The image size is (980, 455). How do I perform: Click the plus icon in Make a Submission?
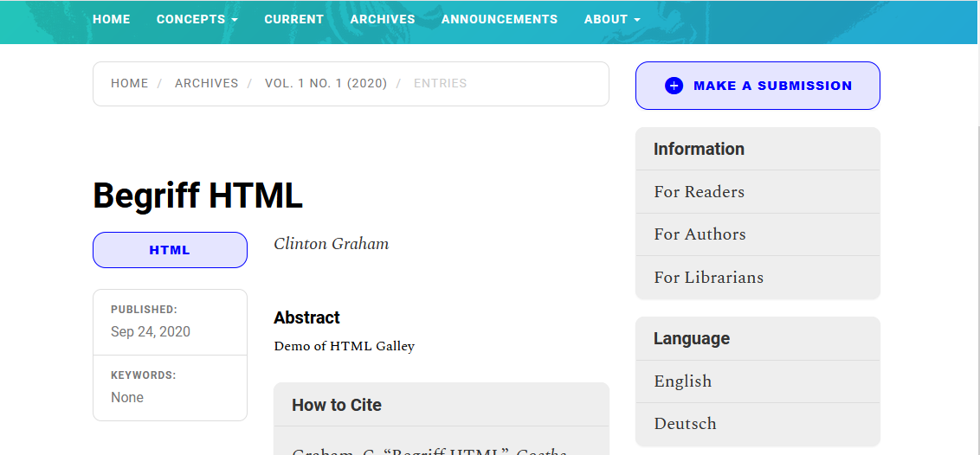tap(674, 86)
